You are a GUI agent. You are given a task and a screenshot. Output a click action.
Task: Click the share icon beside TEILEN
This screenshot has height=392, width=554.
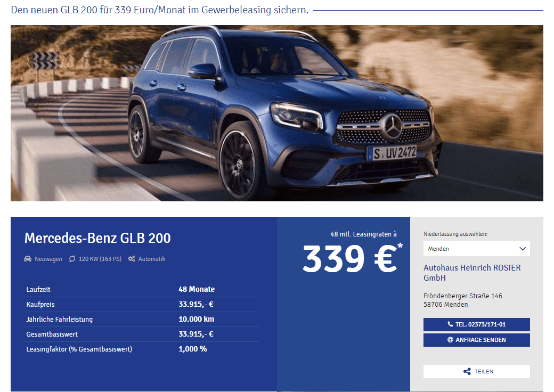pos(467,372)
